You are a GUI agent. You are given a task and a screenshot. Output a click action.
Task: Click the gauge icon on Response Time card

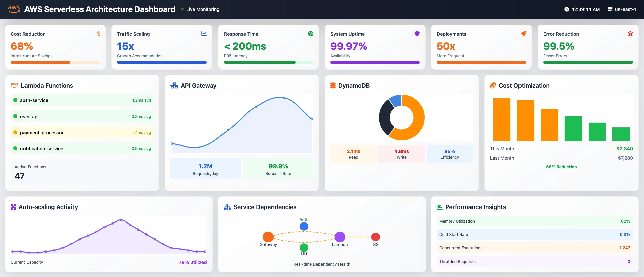point(311,34)
